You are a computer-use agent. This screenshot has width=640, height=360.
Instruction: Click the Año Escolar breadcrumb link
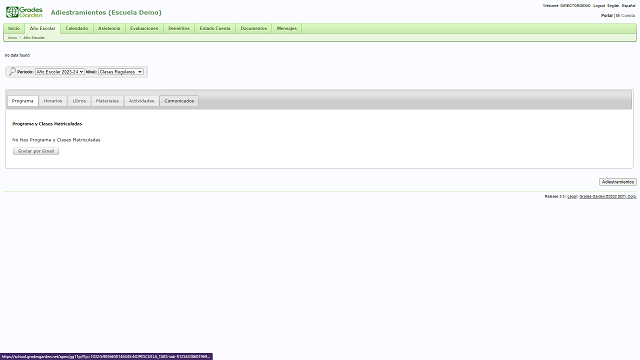[34, 38]
